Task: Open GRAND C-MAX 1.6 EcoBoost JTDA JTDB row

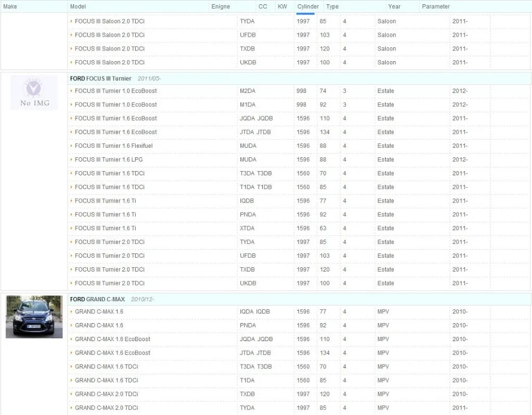Action: tap(299, 353)
